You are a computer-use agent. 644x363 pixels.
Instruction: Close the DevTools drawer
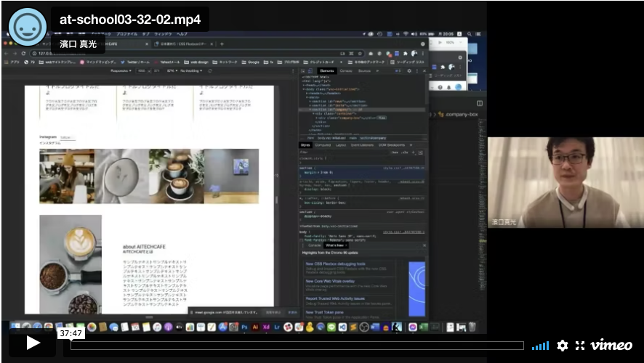point(424,245)
